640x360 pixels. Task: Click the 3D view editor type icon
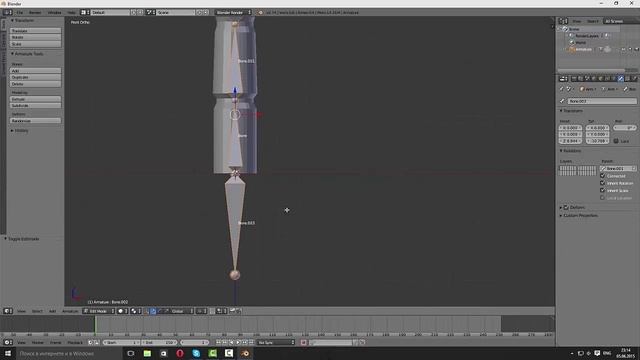tap(7, 311)
